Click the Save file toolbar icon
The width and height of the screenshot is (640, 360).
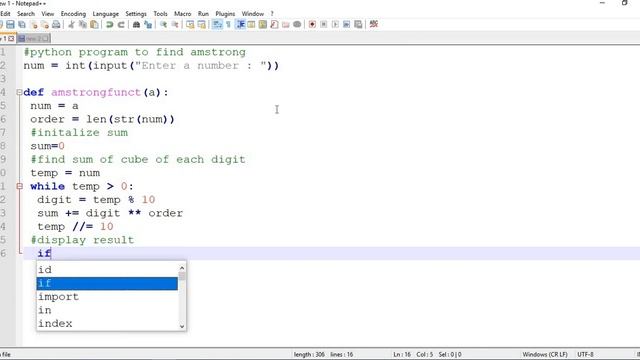coord(10,24)
